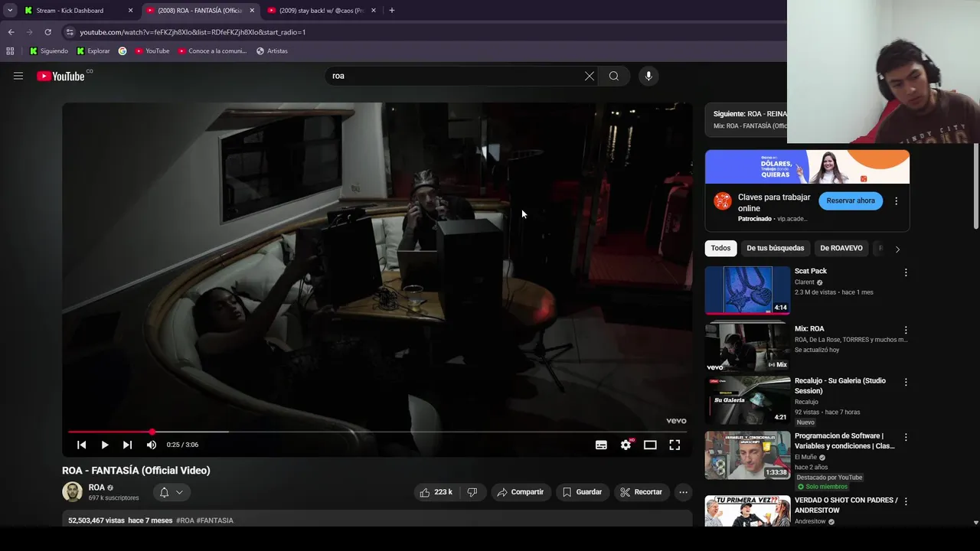Viewport: 980px width, 551px height.
Task: Open the ROA channel name link
Action: [96, 487]
